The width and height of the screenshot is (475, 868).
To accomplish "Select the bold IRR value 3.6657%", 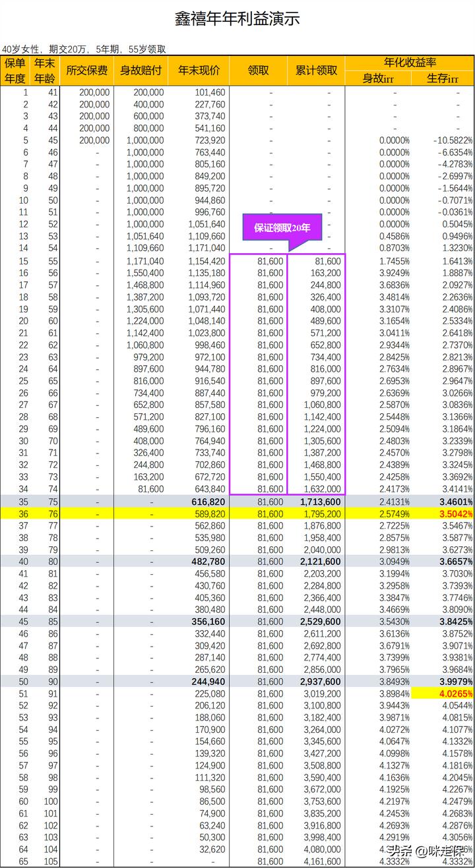I will [x=456, y=562].
